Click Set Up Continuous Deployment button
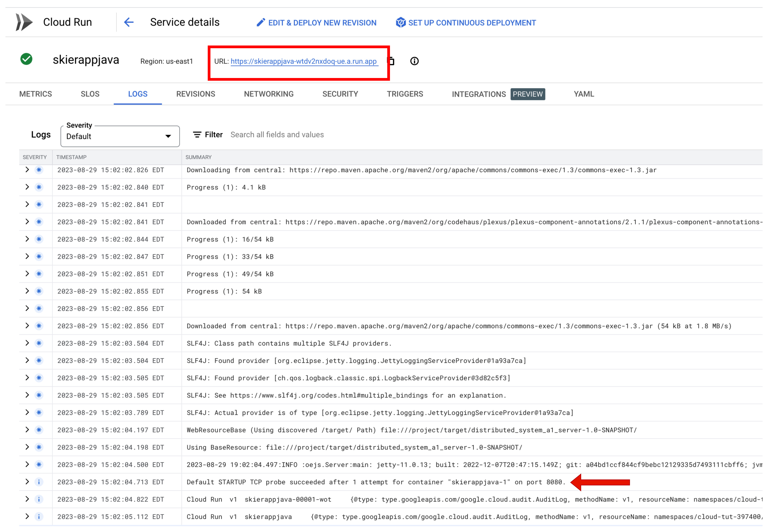This screenshot has height=532, width=768. tap(471, 23)
